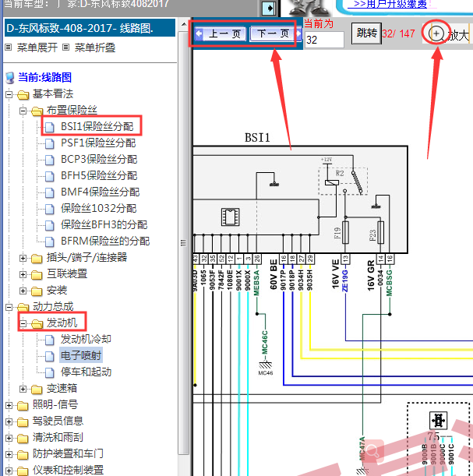Expand the 清洗和雨刮 folder
This screenshot has width=473, height=476.
point(9,438)
